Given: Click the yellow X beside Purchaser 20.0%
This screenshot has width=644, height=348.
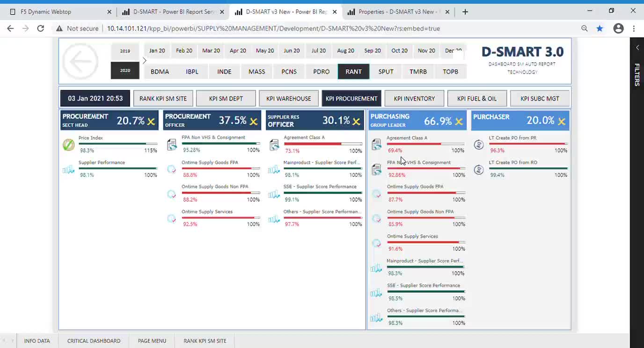Looking at the screenshot, I should [561, 122].
